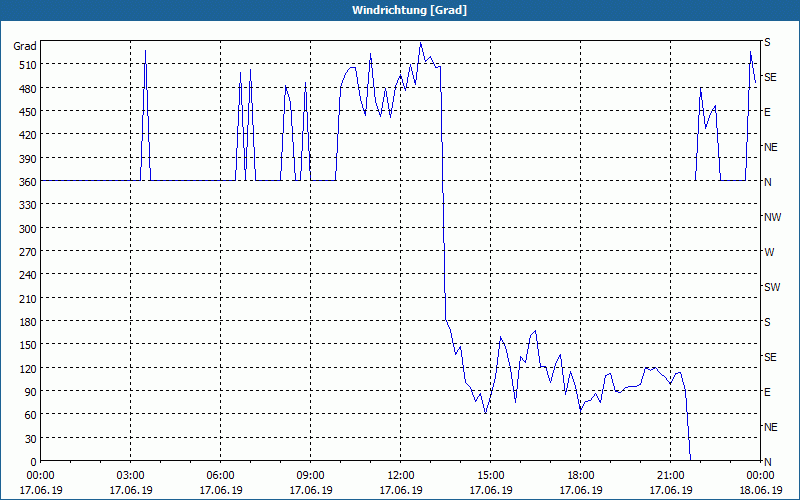Select the E compass label at 90 level
Image resolution: width=800 pixels, height=500 pixels.
click(767, 392)
